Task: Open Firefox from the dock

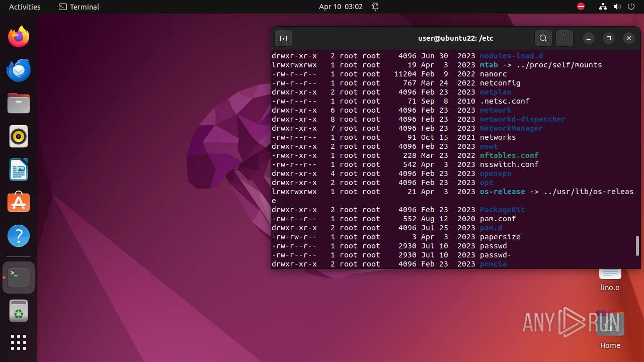Action: coord(19,37)
